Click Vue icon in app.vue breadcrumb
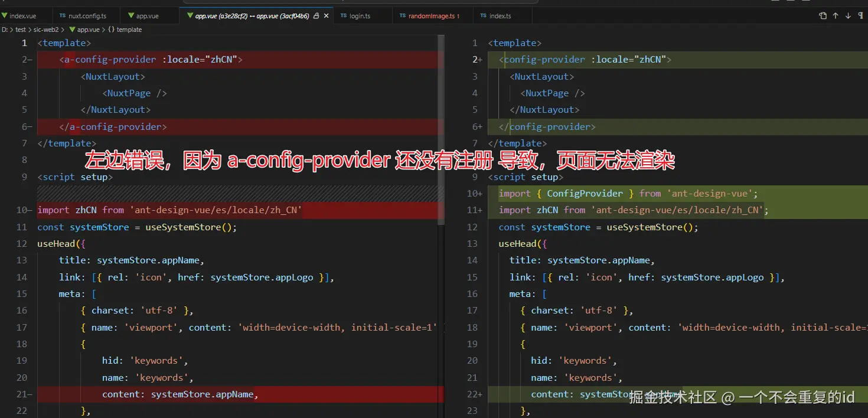This screenshot has width=868, height=418. click(x=72, y=30)
